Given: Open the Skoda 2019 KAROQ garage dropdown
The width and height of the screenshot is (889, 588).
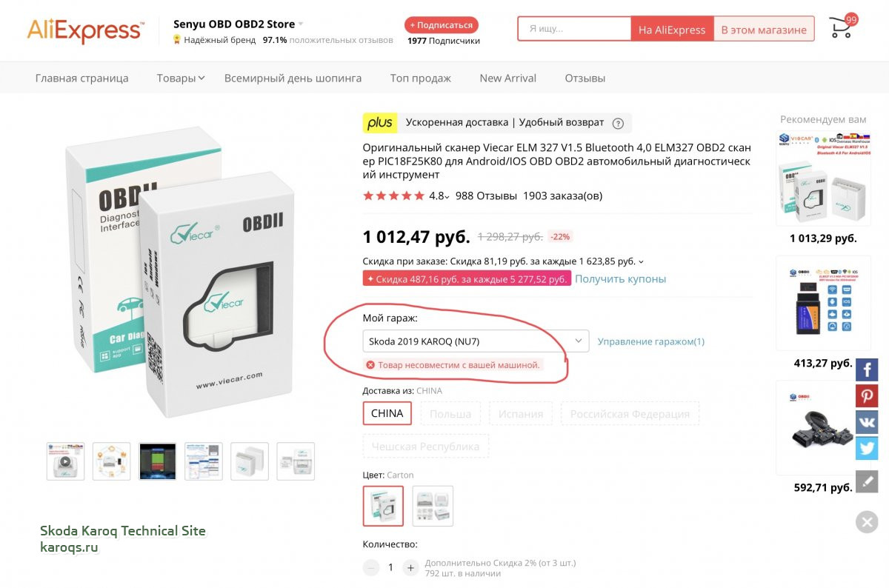Looking at the screenshot, I should pos(476,341).
